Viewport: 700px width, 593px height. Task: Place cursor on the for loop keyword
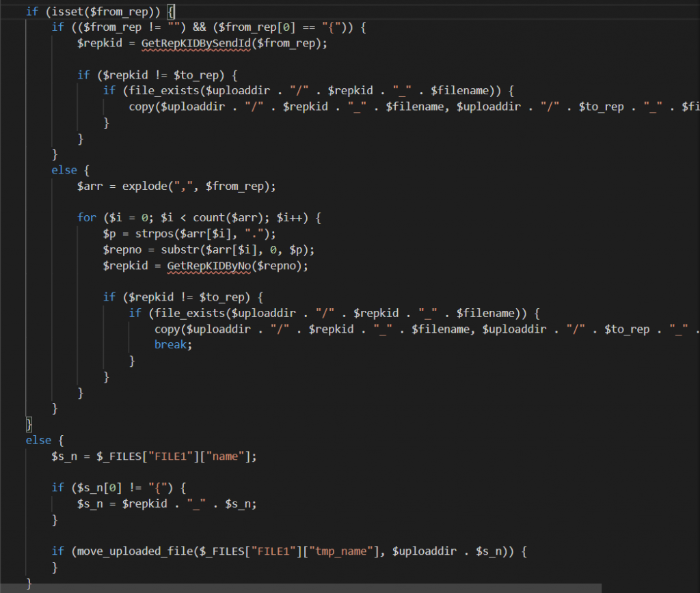pyautogui.click(x=87, y=217)
